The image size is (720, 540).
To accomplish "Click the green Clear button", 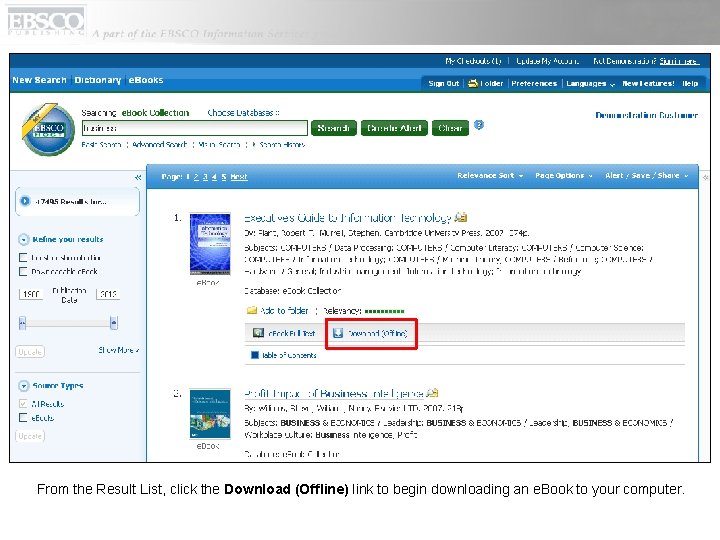I will coord(450,128).
